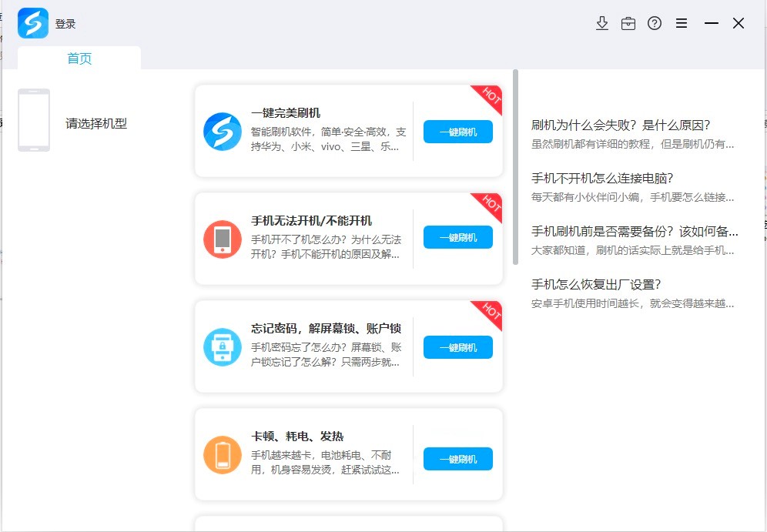Open the download manager icon
Image resolution: width=767 pixels, height=532 pixels.
(x=602, y=23)
